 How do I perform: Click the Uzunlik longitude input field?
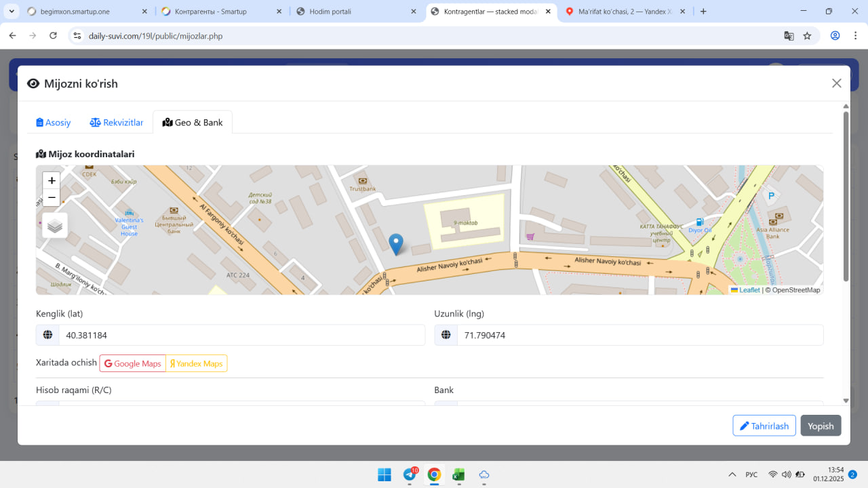[x=639, y=335]
